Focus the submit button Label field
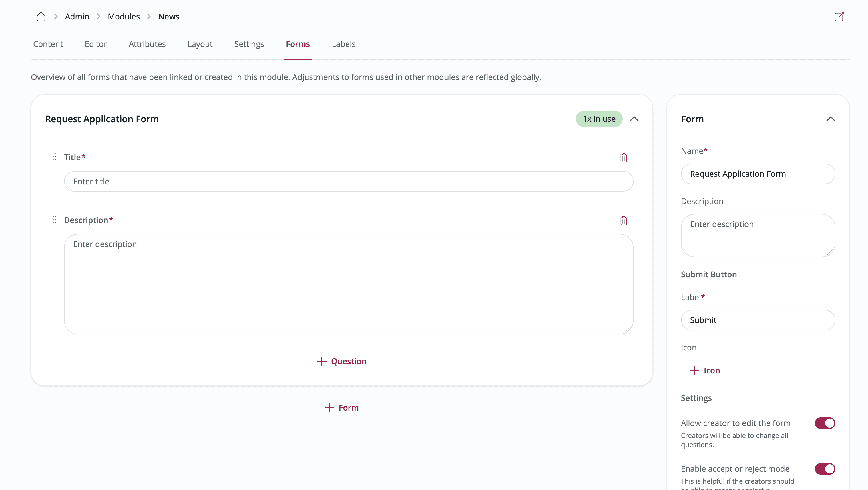This screenshot has height=490, width=868. pyautogui.click(x=758, y=320)
